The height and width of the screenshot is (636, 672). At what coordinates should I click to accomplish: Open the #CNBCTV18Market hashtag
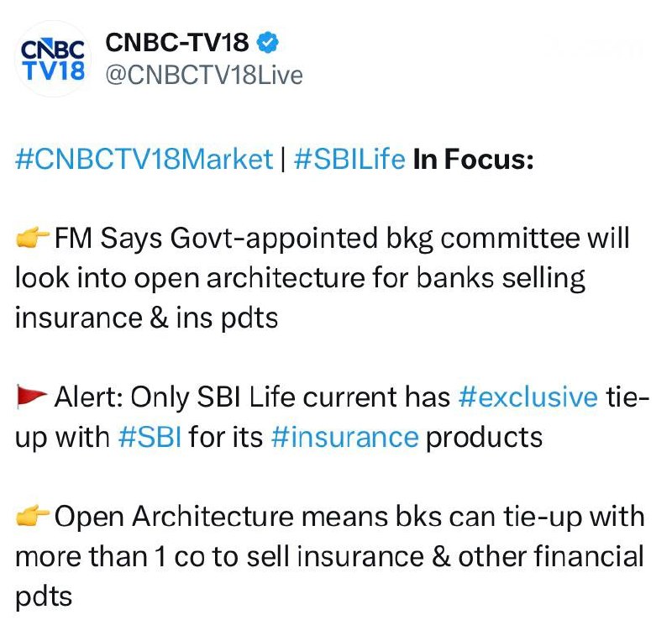tap(144, 160)
